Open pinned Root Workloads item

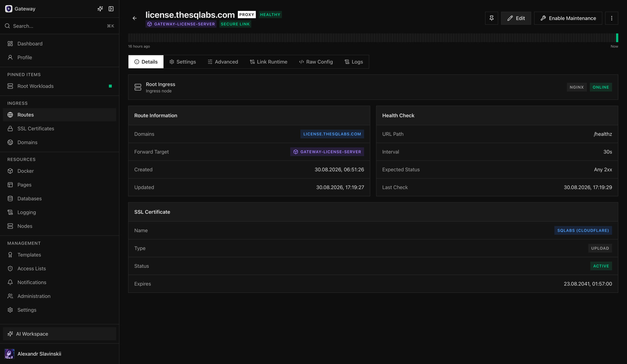[60, 86]
